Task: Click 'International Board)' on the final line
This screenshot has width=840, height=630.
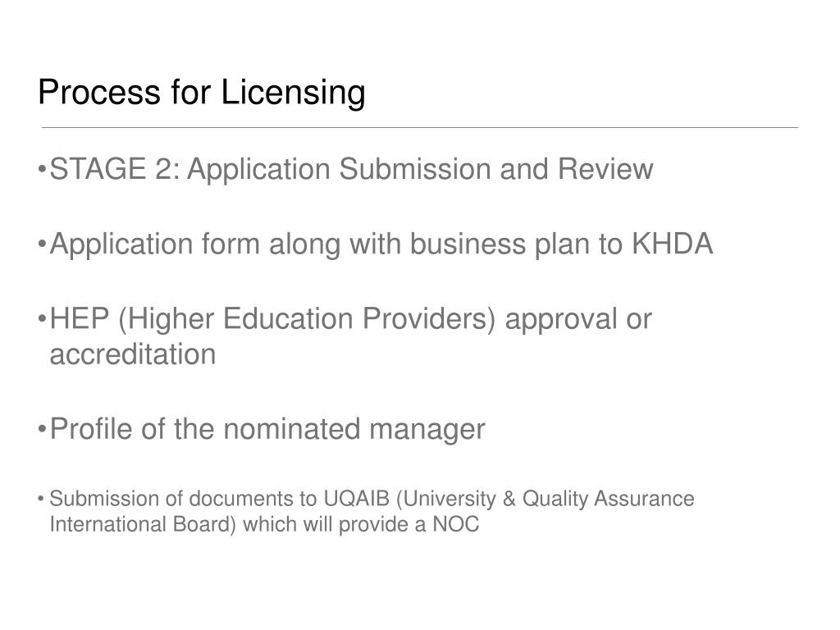Action: tap(143, 524)
